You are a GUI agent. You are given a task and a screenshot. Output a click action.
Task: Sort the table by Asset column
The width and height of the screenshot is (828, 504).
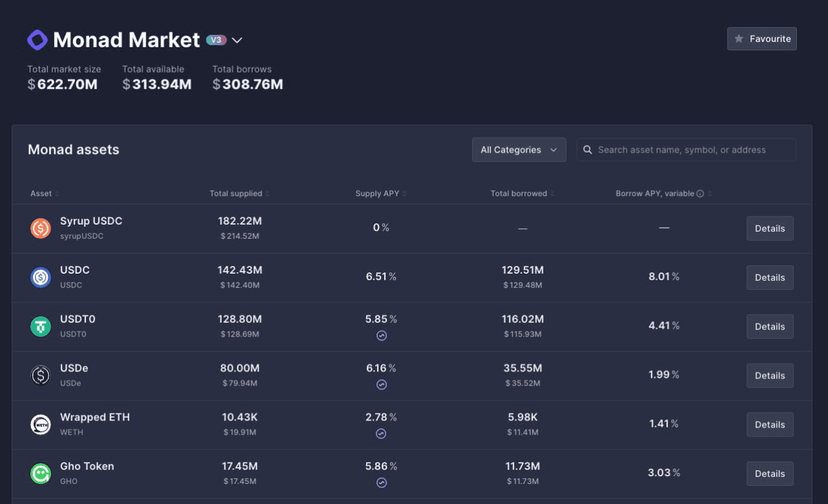pos(45,193)
